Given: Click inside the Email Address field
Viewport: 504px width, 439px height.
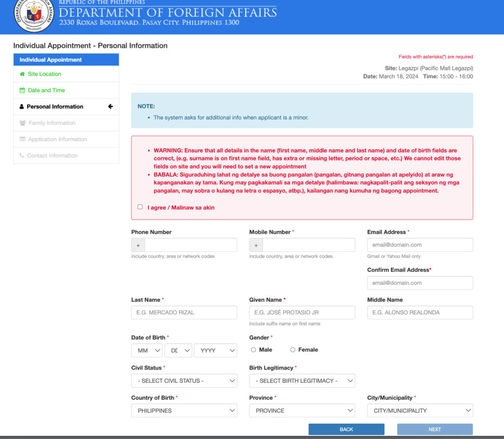Looking at the screenshot, I should tap(419, 245).
